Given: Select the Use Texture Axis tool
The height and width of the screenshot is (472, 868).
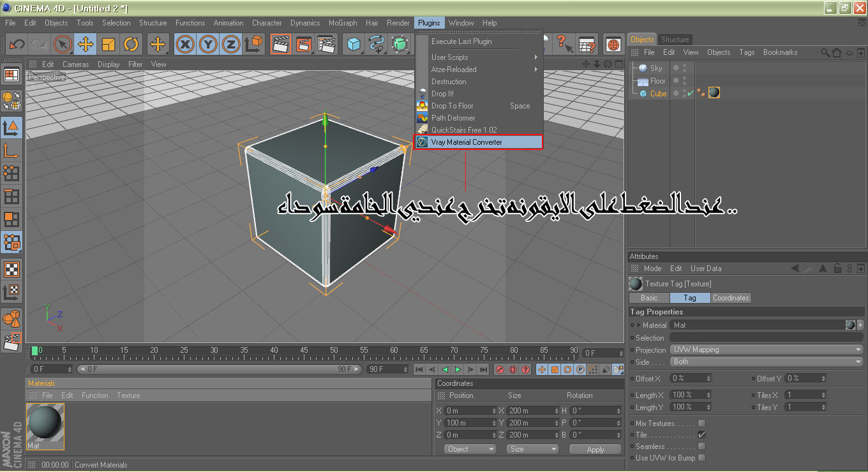Looking at the screenshot, I should [x=11, y=291].
